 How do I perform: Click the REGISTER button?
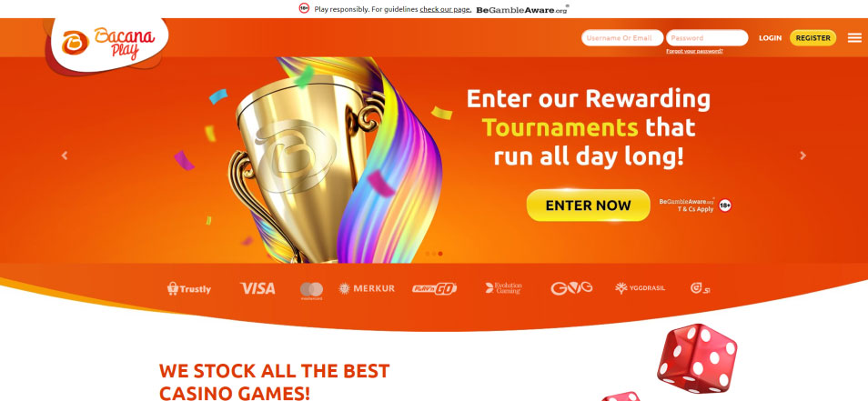812,37
